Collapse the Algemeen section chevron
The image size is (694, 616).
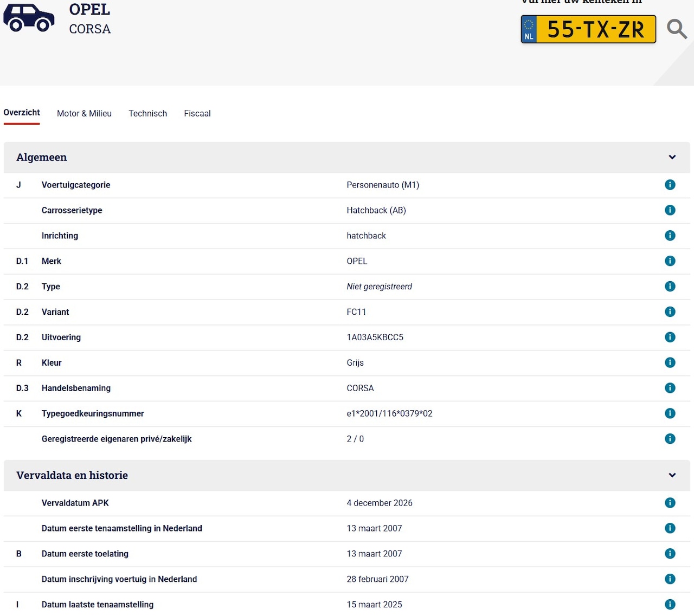pyautogui.click(x=672, y=157)
